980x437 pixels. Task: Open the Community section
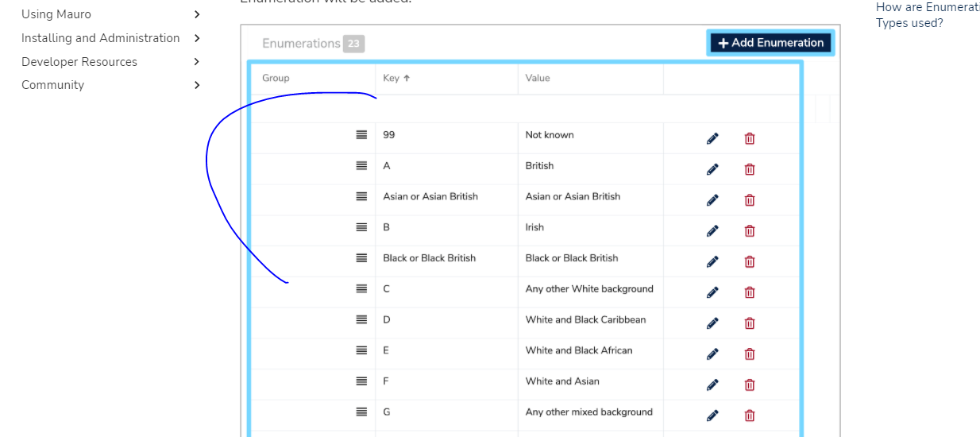(x=52, y=85)
